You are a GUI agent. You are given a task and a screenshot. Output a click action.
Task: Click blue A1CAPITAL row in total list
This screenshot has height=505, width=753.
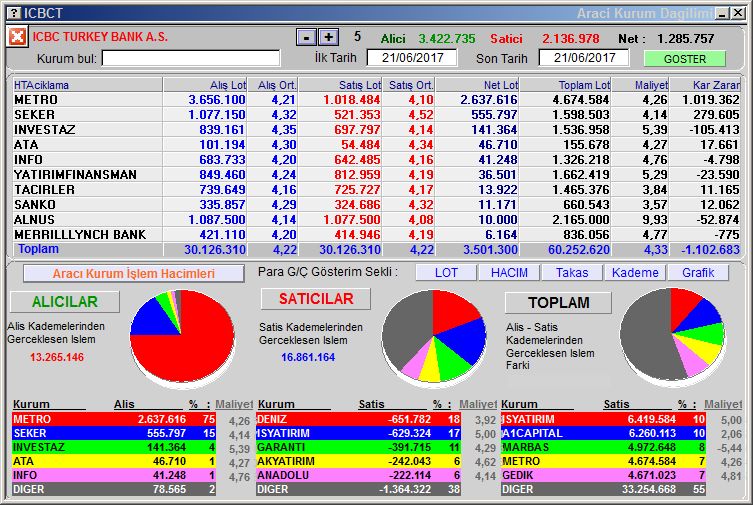(604, 433)
